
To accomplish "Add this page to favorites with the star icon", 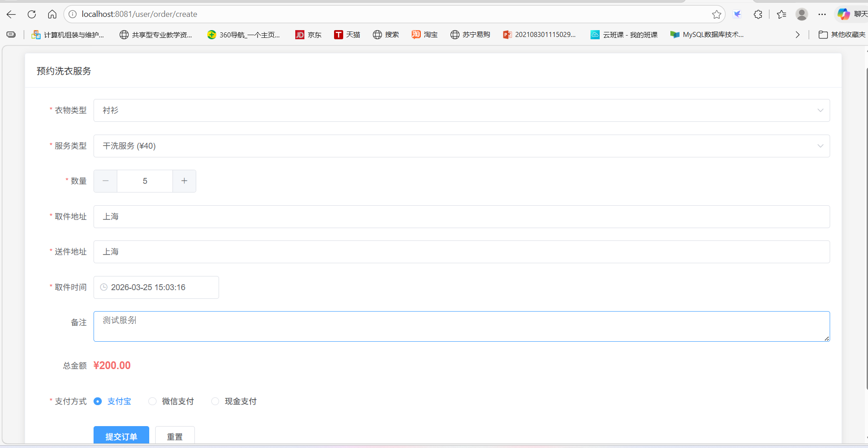I will coord(716,14).
